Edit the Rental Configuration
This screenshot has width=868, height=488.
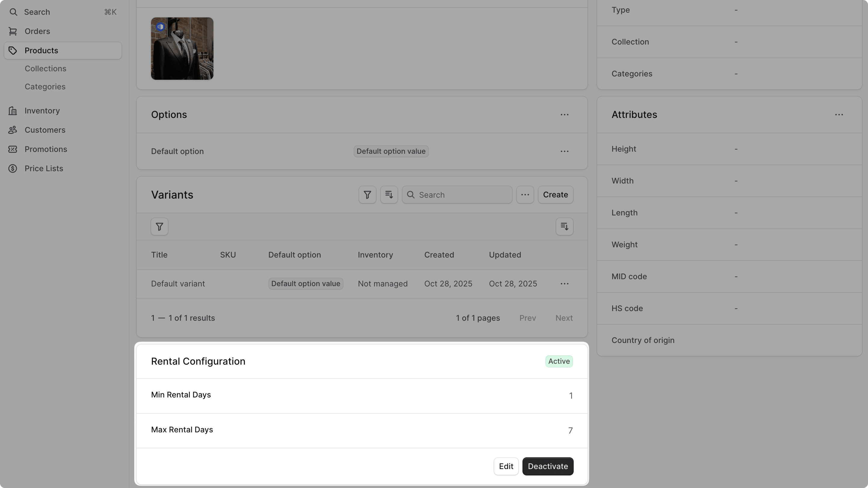click(506, 466)
